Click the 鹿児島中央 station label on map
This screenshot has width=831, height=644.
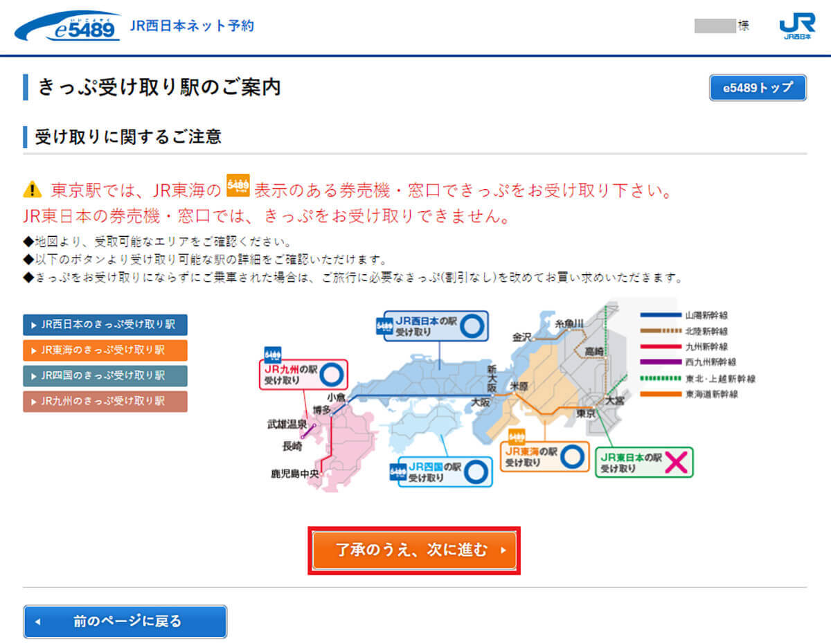coord(294,474)
